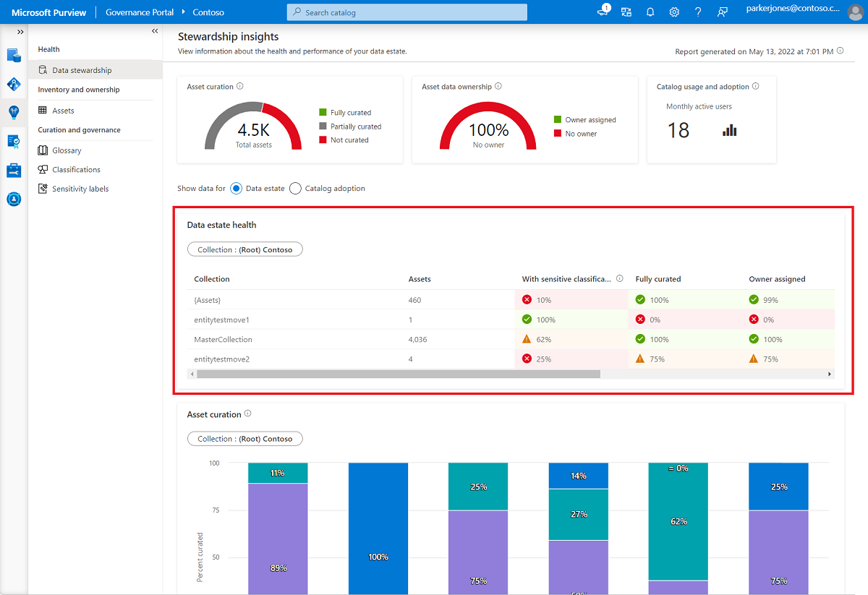Select the lightbulb insights icon in left rail

click(14, 112)
